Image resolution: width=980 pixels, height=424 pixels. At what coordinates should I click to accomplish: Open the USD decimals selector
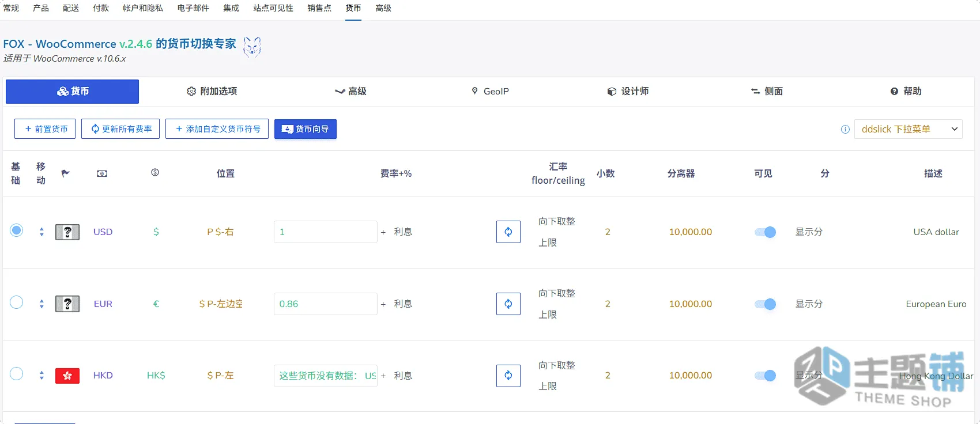[x=608, y=232]
